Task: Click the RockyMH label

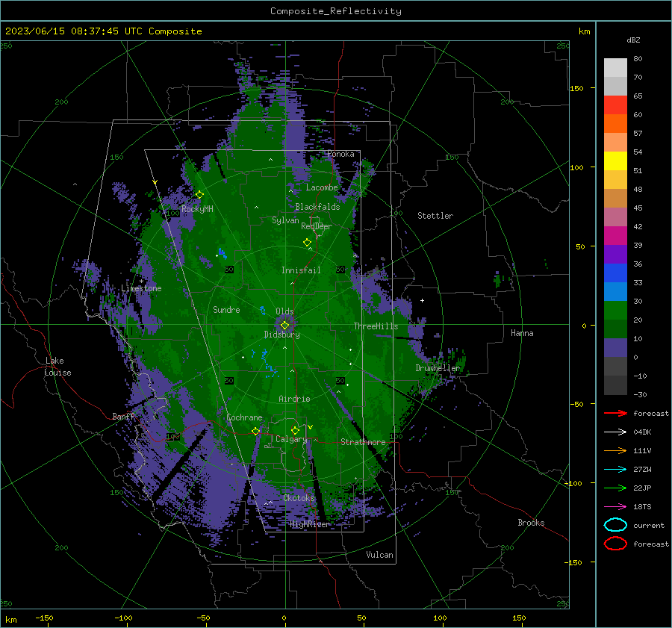Action: click(197, 209)
